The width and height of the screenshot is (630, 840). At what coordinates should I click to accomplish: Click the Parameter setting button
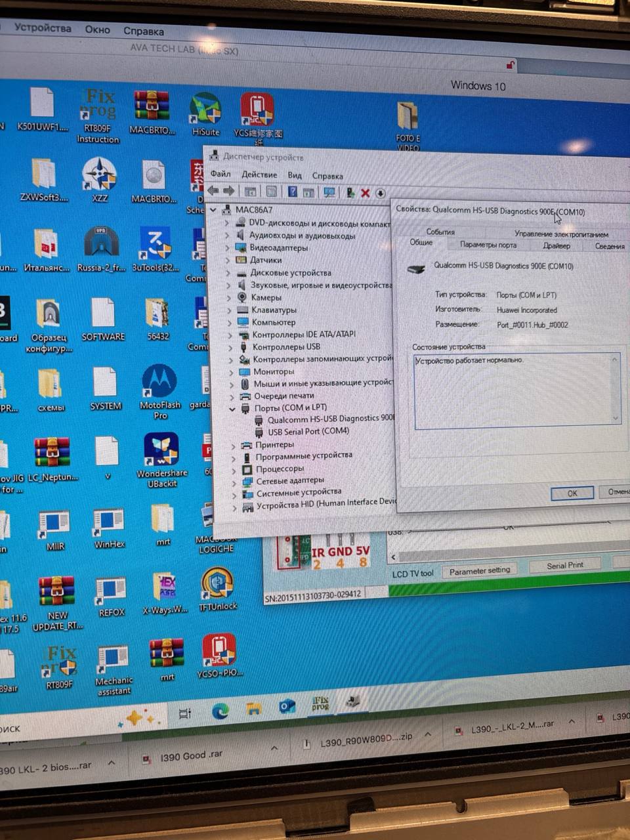click(x=479, y=571)
